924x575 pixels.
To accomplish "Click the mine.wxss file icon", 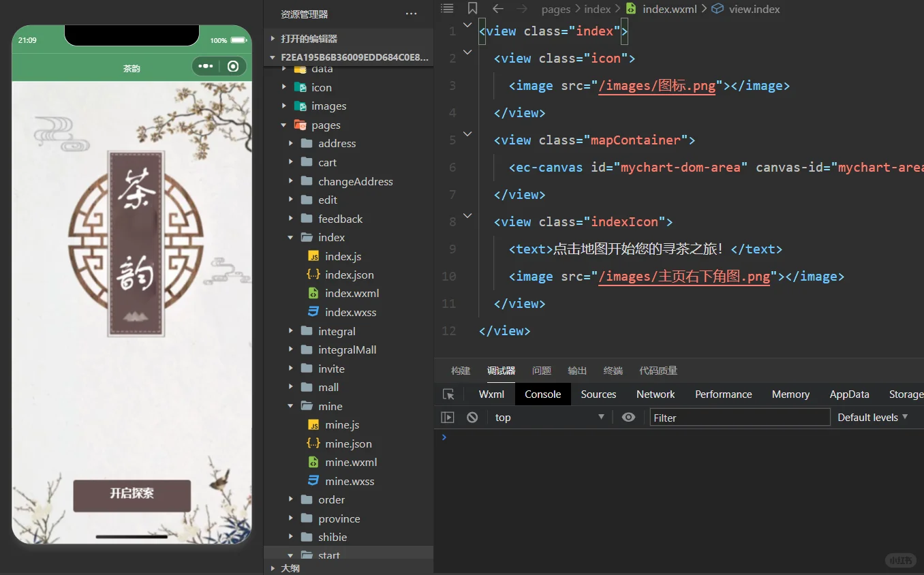I will [313, 482].
